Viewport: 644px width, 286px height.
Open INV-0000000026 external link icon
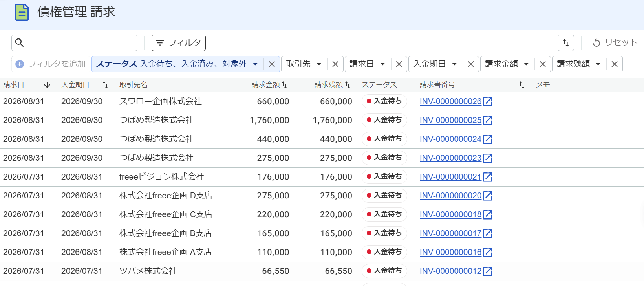[488, 101]
